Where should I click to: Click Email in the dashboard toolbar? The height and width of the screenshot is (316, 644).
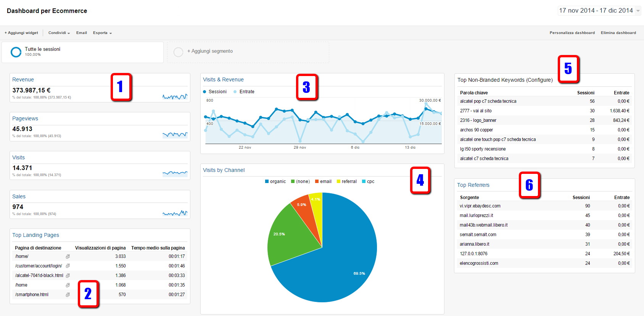click(x=82, y=33)
